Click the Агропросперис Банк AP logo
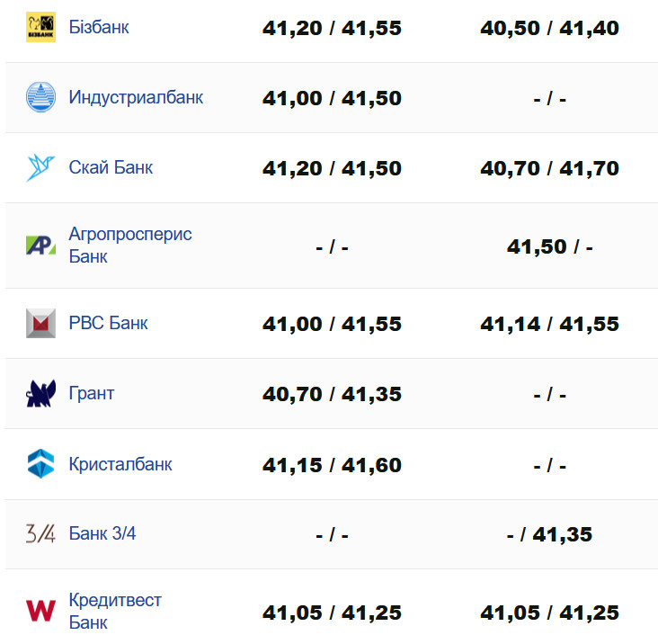 (x=40, y=245)
